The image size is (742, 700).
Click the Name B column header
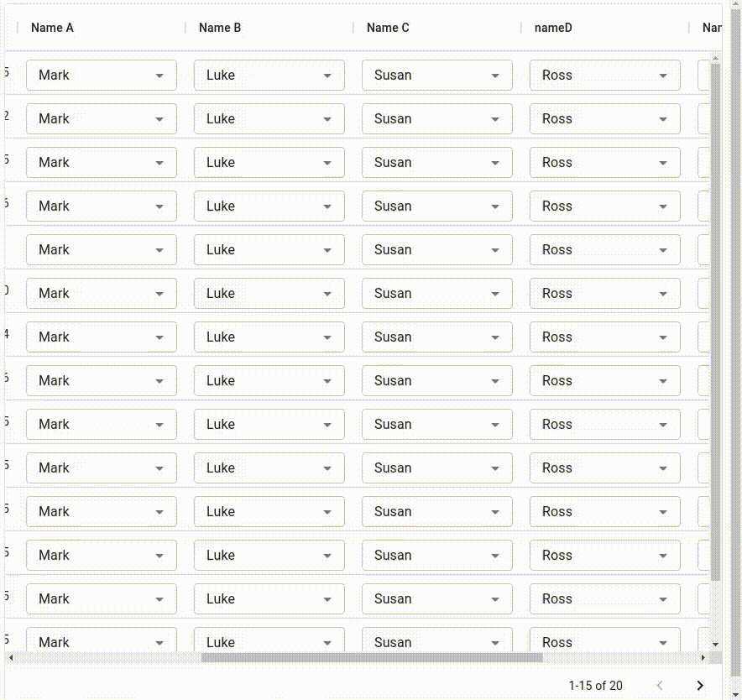coord(220,28)
